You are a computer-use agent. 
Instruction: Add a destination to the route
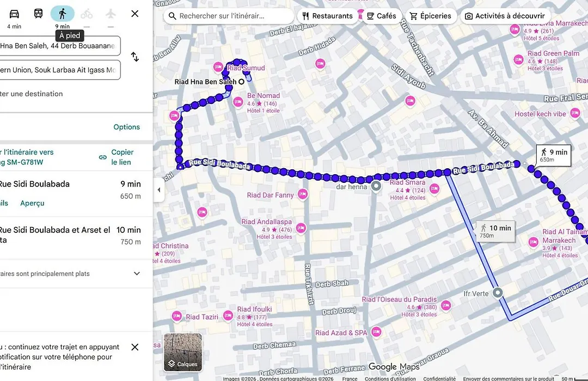(32, 94)
